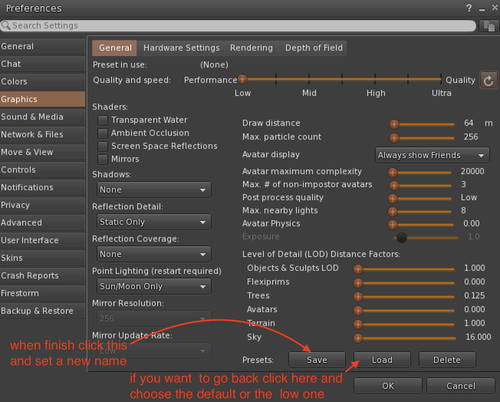Click the Max. particle count value 256
Screen dimensions: 500x402
[471, 137]
